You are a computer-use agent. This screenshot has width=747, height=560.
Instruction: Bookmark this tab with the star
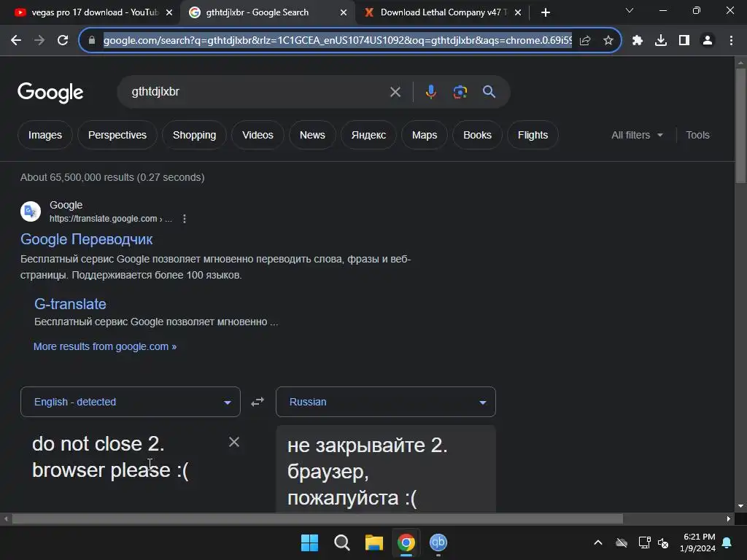pos(608,41)
